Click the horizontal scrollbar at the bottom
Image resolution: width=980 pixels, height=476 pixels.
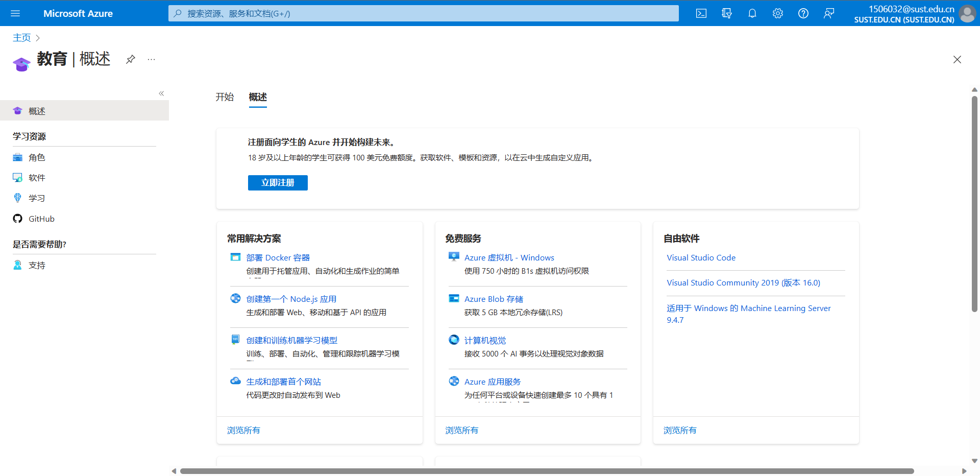point(546,471)
